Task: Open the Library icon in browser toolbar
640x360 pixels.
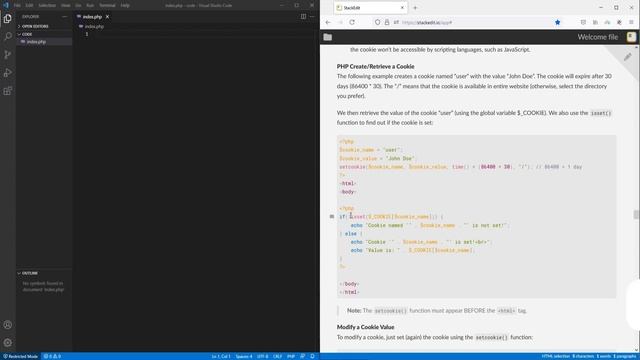Action: [x=595, y=22]
